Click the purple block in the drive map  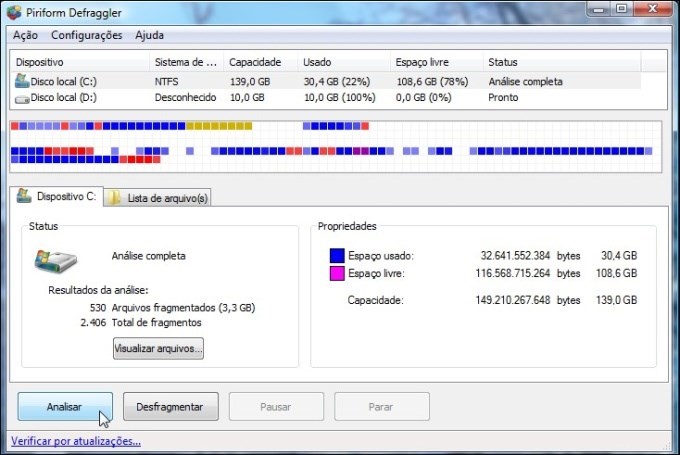(x=361, y=151)
